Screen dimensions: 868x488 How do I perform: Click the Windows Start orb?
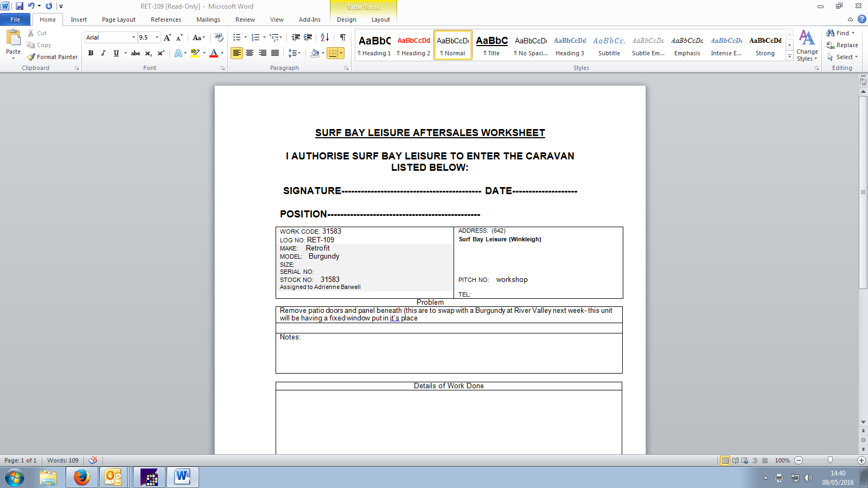tap(15, 477)
